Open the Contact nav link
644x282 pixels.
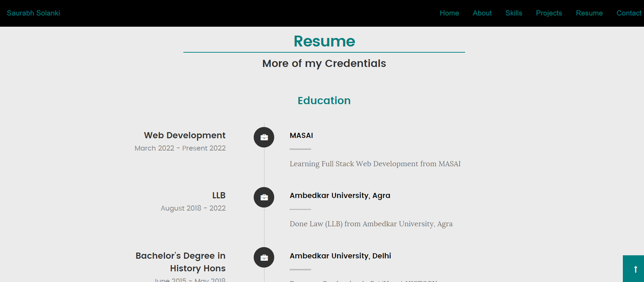coord(629,13)
